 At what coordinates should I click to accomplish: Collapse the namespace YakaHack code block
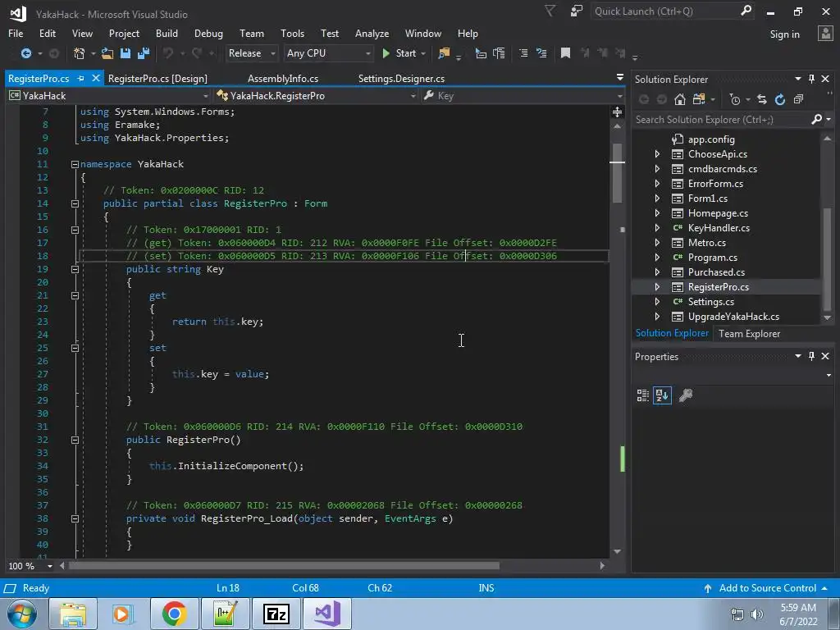(75, 164)
